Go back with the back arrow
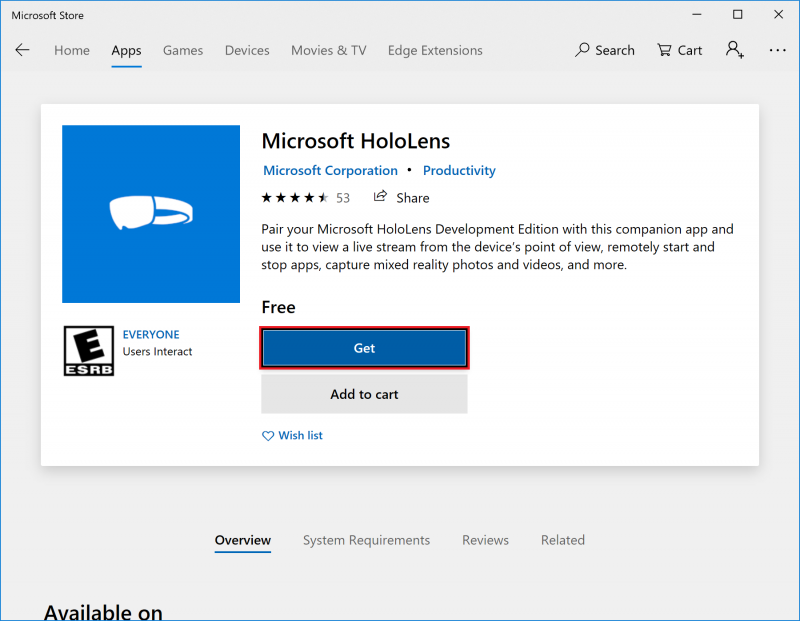The image size is (800, 621). tap(22, 50)
